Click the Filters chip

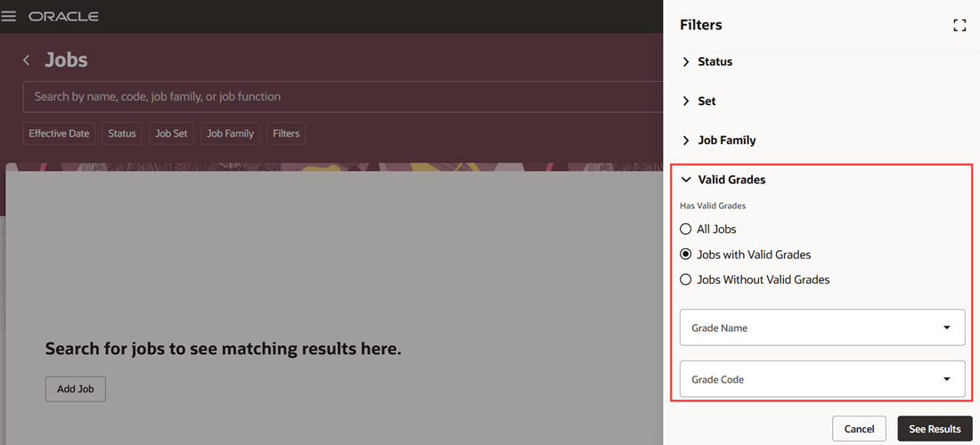286,133
